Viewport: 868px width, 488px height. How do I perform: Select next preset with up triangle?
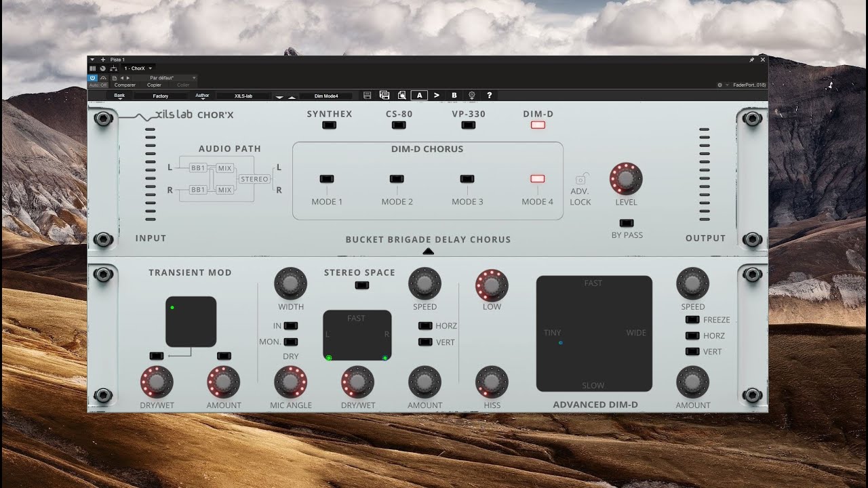coord(292,97)
